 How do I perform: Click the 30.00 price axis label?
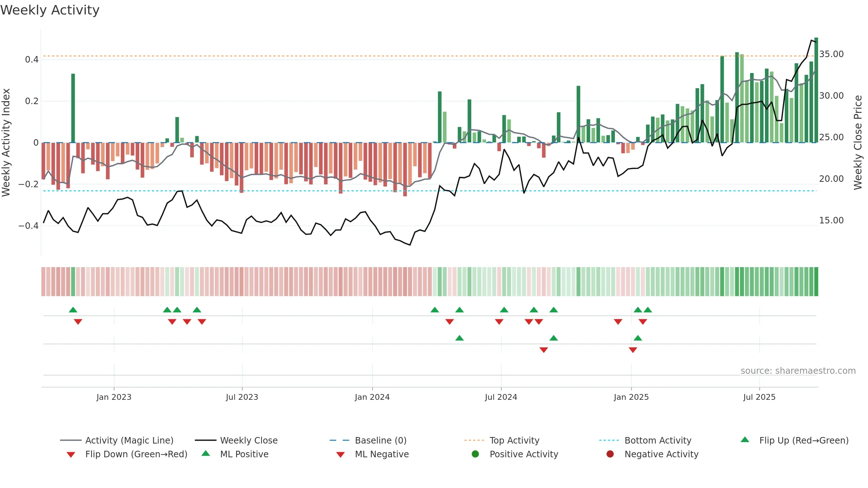[x=831, y=96]
